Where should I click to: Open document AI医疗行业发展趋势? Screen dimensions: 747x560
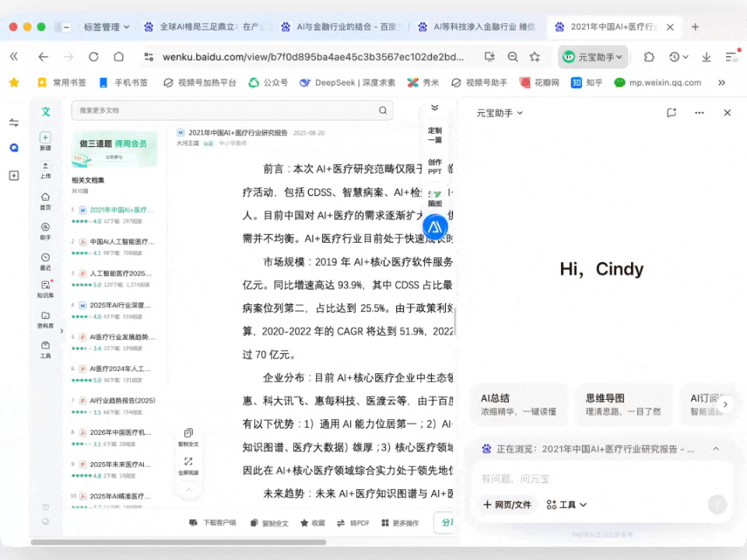coord(122,337)
